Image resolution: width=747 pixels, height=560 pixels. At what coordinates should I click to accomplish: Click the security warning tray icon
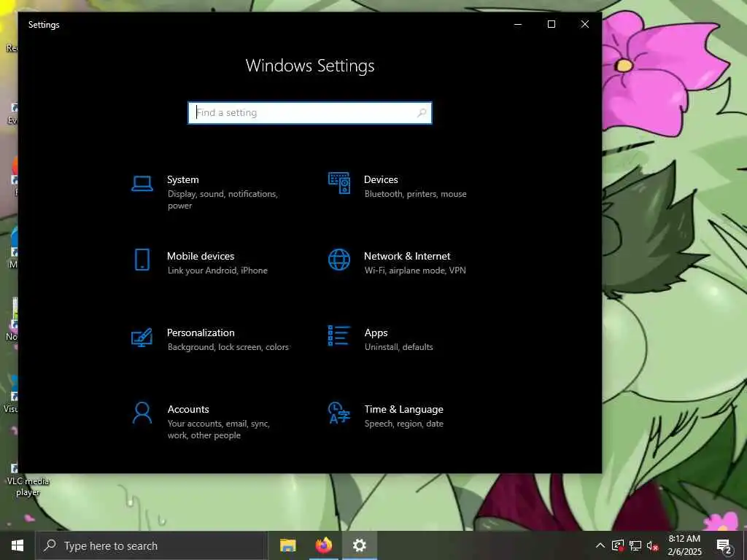tap(617, 545)
